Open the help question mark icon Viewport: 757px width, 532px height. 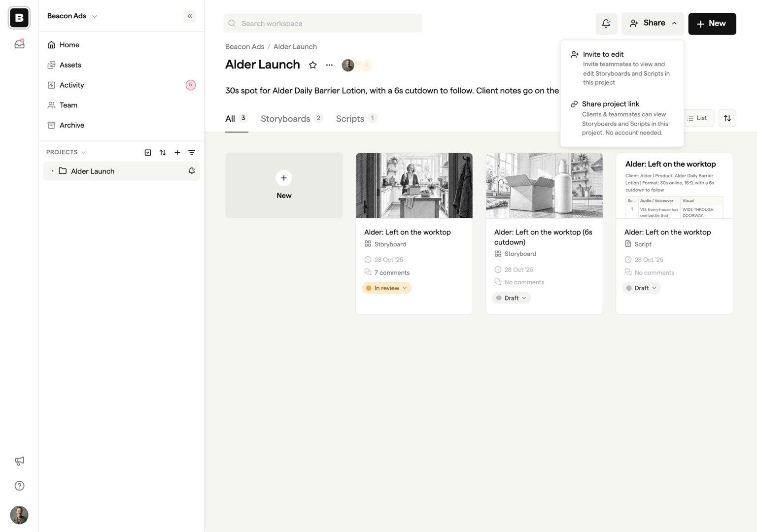point(19,486)
